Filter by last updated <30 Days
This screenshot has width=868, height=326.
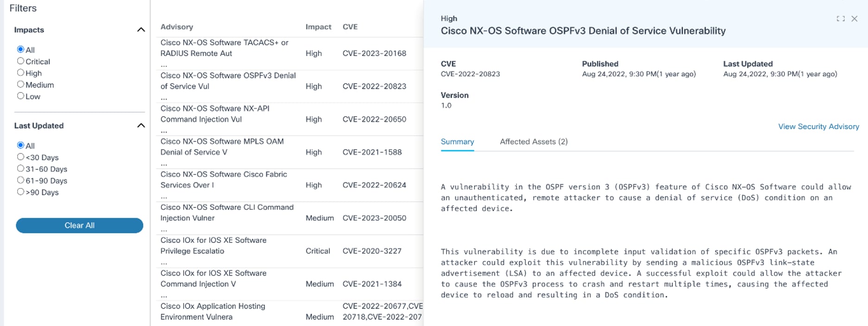coord(20,157)
